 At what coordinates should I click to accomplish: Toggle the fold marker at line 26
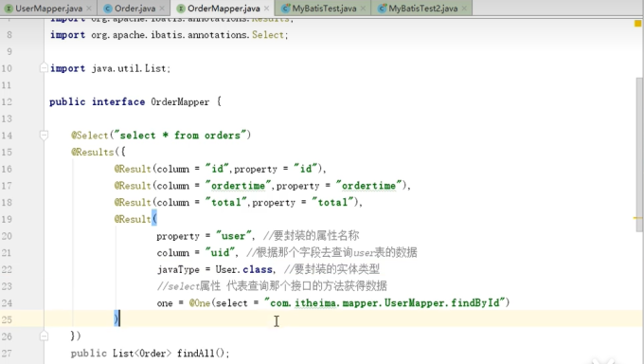point(44,336)
